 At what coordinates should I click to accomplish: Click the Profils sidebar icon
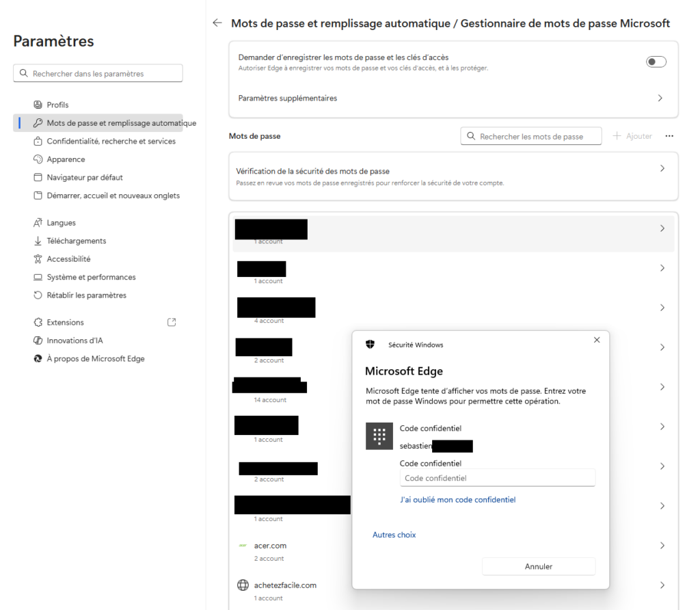(x=38, y=105)
